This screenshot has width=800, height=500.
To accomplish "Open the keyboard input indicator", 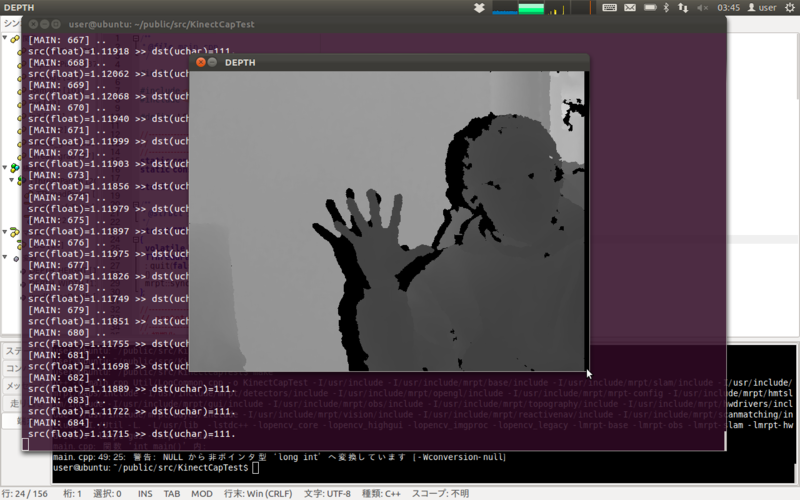I will pos(609,8).
